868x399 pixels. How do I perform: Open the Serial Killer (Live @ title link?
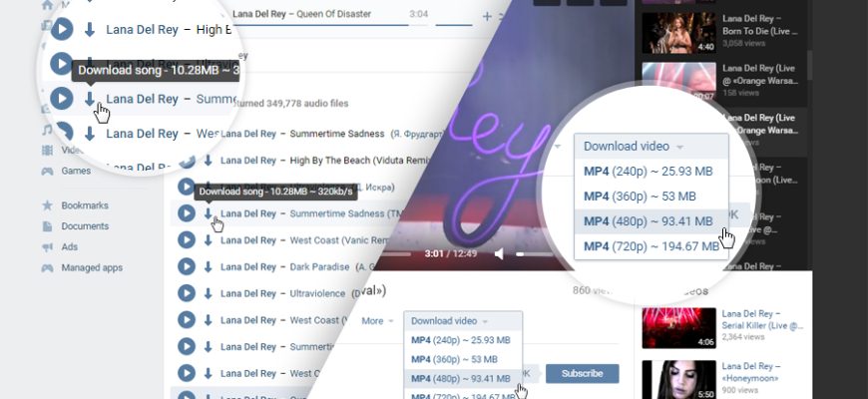pyautogui.click(x=762, y=320)
